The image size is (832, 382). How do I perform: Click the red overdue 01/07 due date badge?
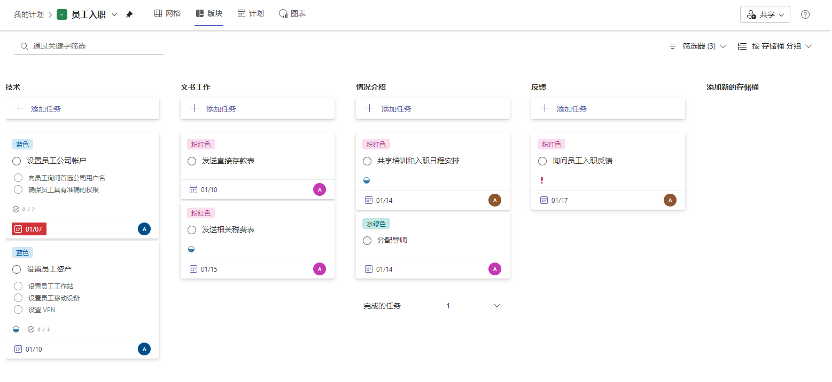click(x=29, y=229)
